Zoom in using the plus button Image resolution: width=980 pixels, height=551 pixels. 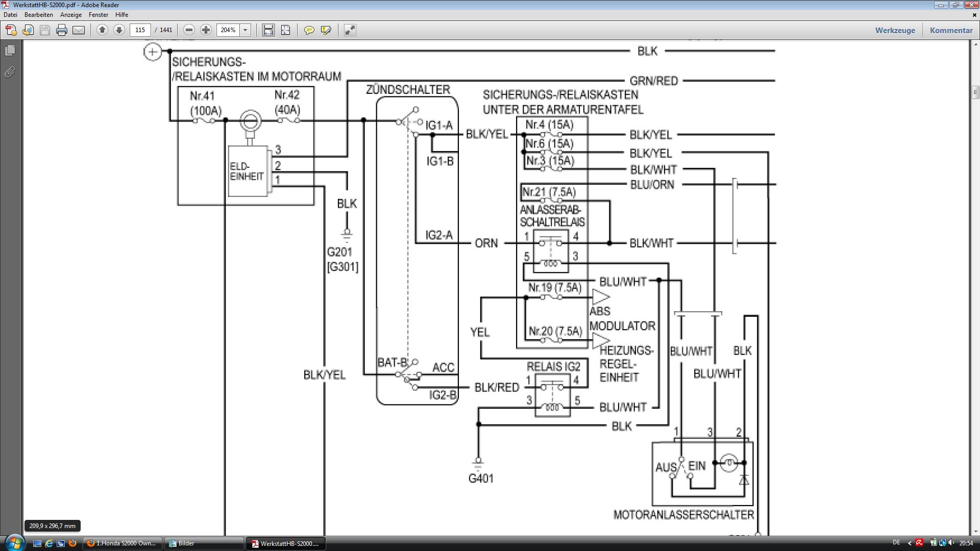tap(206, 30)
